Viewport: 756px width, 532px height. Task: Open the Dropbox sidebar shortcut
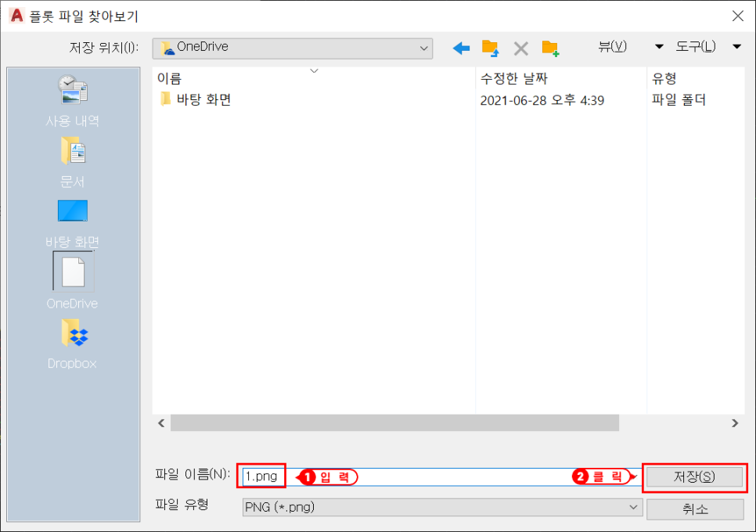coord(72,344)
